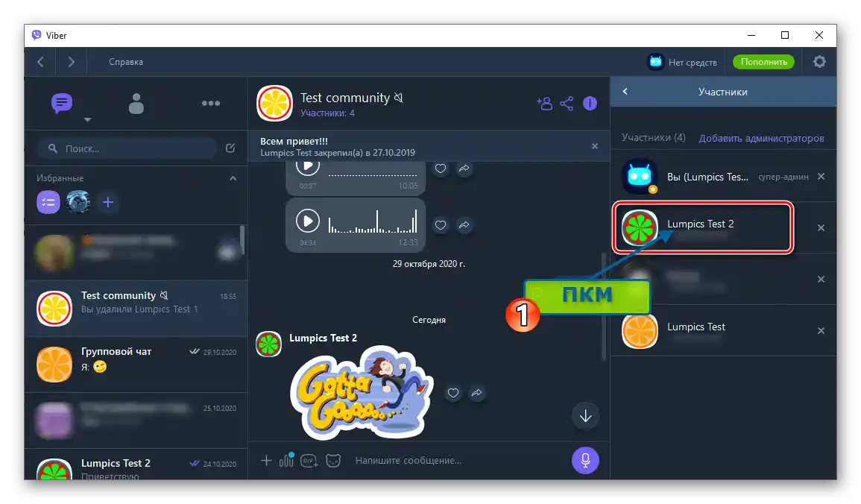Collapse the Участники panel with the back chevron
Viewport: 861px width, 504px height.
(625, 91)
